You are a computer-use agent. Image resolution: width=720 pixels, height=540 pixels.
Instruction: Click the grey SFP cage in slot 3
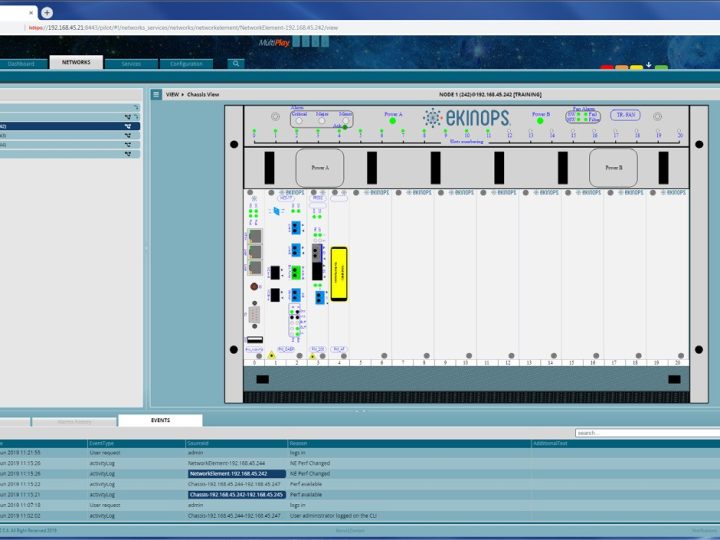point(317,253)
